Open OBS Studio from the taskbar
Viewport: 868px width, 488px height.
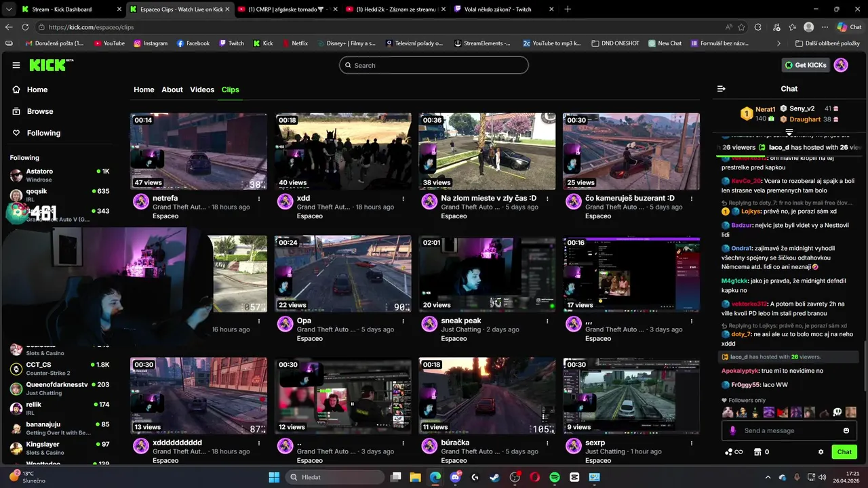tap(515, 477)
